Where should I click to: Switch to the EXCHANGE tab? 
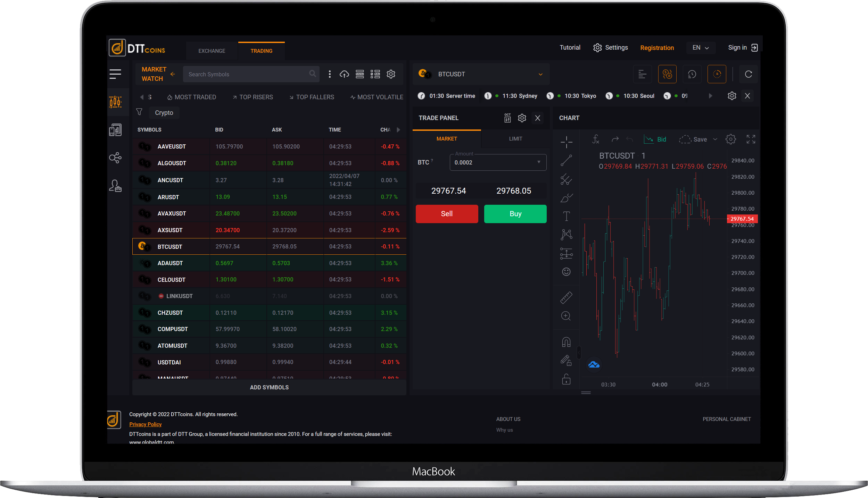pyautogui.click(x=212, y=51)
